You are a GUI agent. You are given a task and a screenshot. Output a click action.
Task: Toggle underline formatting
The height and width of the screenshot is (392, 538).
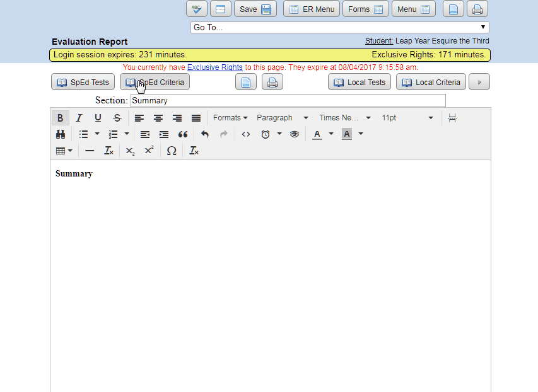(98, 118)
